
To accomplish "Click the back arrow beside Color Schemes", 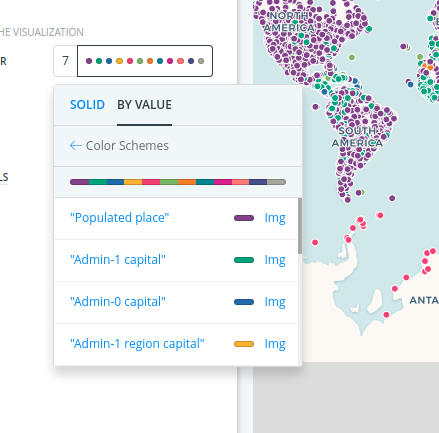I will pyautogui.click(x=76, y=146).
